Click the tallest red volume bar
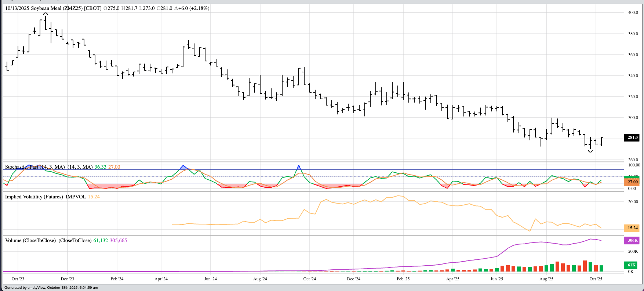 [585, 266]
